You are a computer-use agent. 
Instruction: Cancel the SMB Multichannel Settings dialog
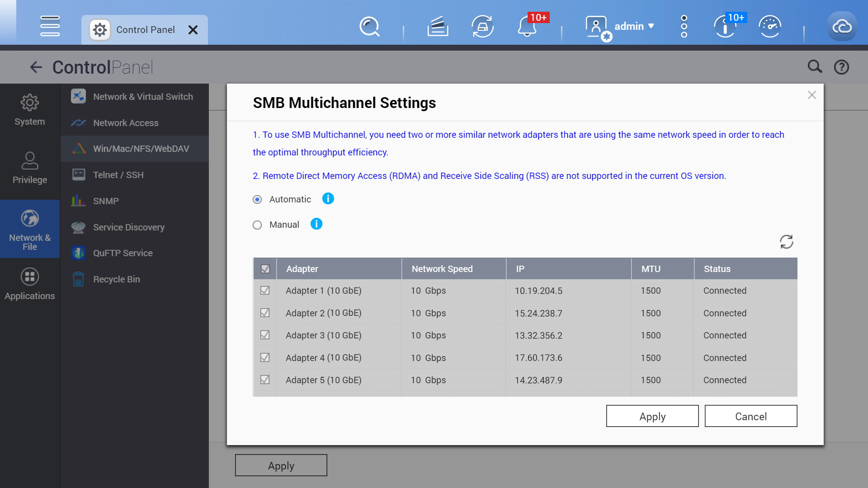750,416
